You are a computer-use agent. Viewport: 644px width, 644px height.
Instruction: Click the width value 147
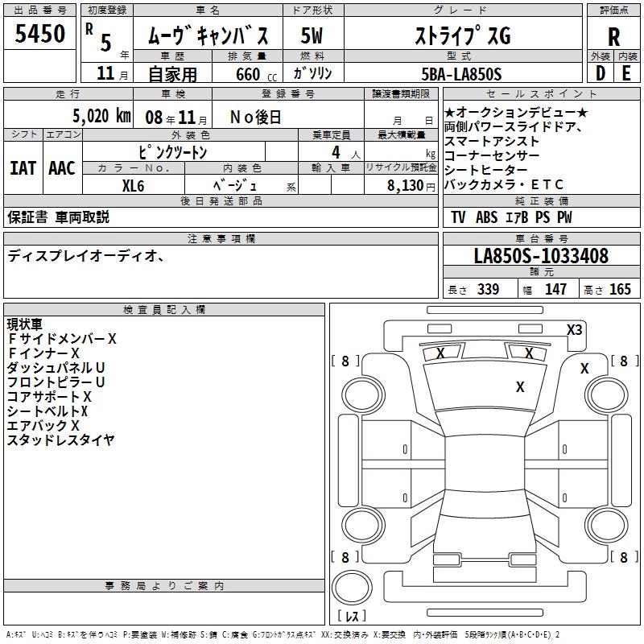point(555,289)
